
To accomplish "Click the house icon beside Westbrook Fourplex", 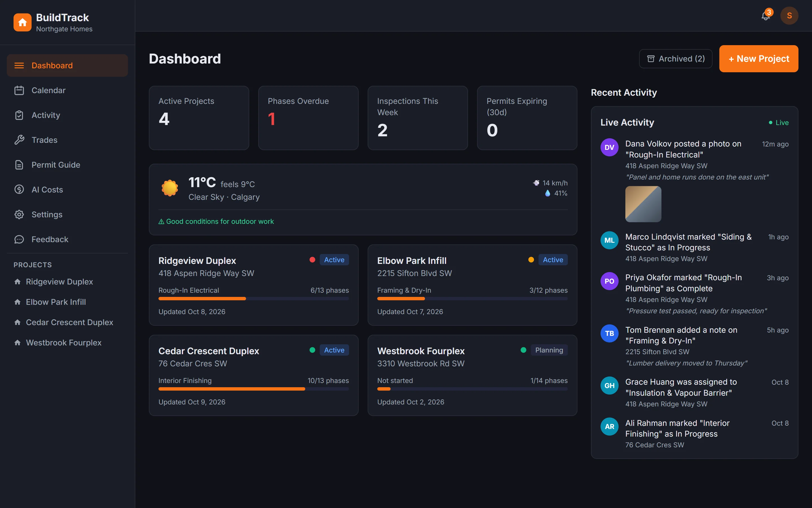I will [17, 343].
